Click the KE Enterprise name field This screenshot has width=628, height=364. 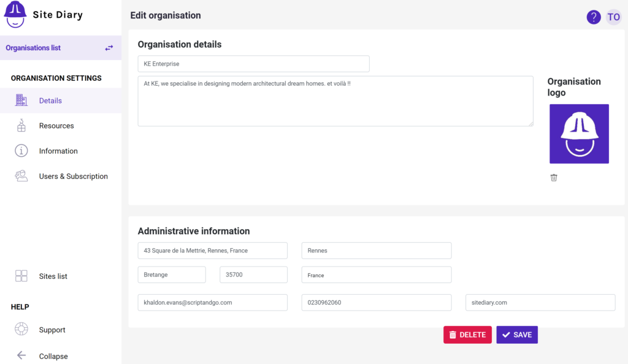pyautogui.click(x=253, y=64)
